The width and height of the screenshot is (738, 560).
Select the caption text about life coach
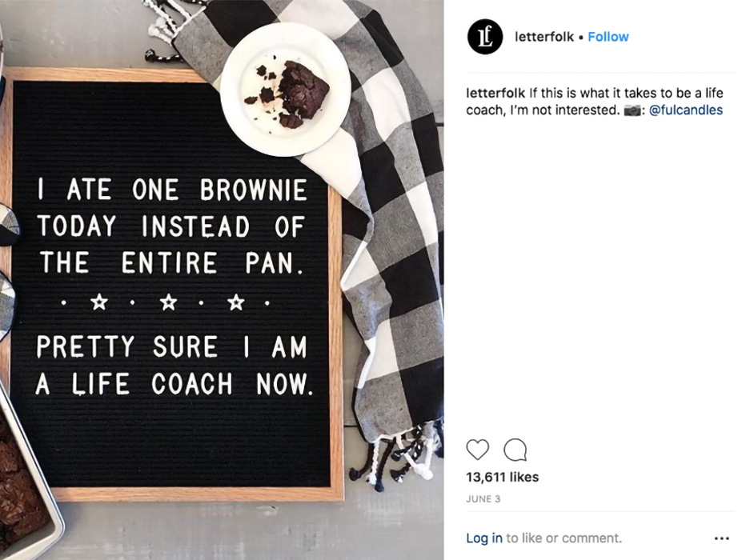pyautogui.click(x=595, y=102)
